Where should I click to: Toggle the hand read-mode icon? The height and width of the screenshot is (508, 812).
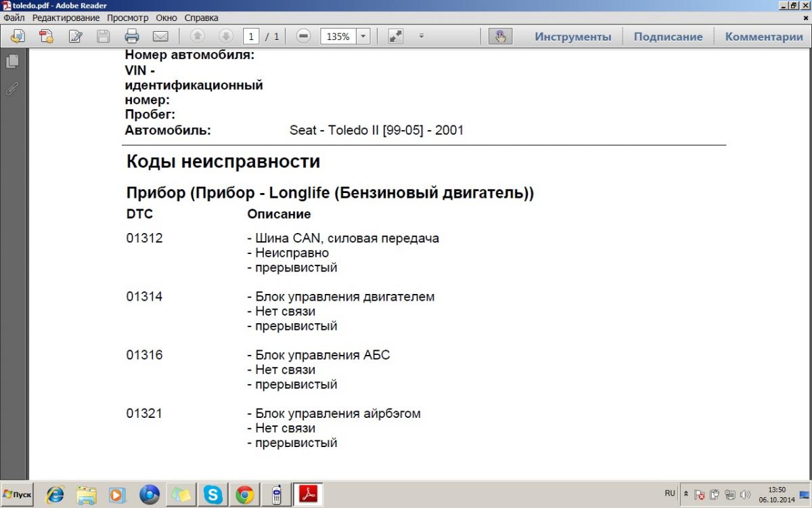point(501,37)
